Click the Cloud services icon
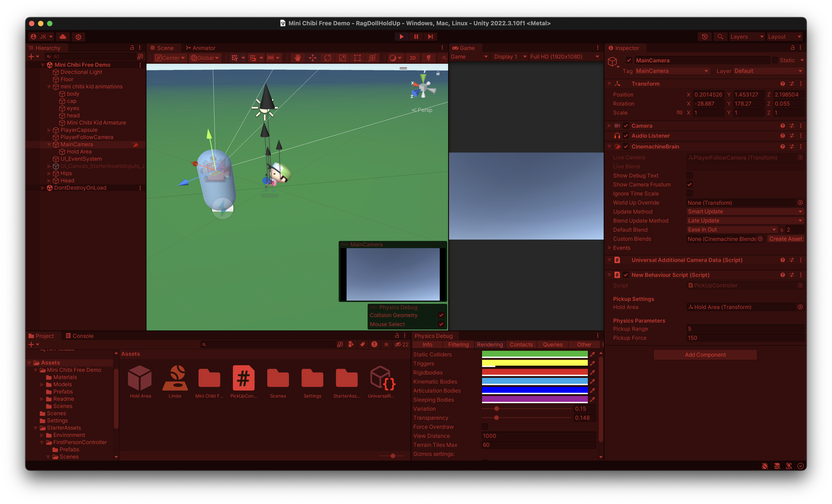832x504 pixels. [x=63, y=37]
